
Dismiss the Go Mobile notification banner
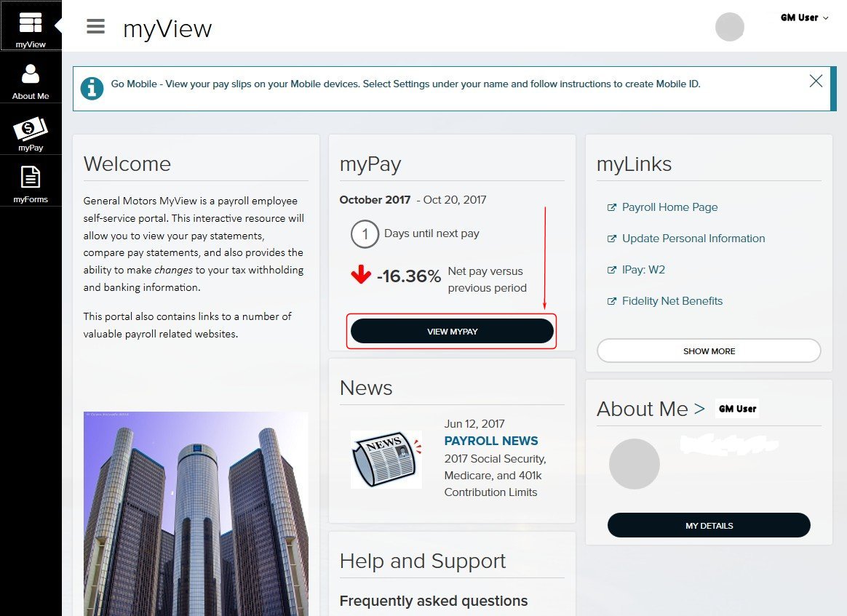pos(816,81)
